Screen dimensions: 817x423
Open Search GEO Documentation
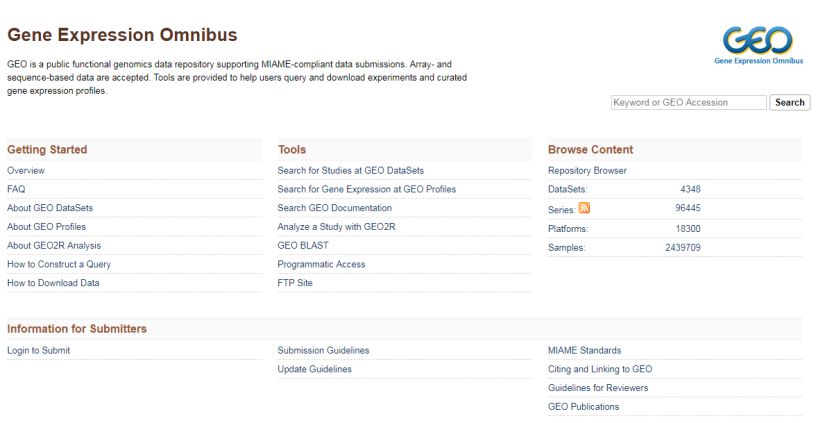click(335, 208)
